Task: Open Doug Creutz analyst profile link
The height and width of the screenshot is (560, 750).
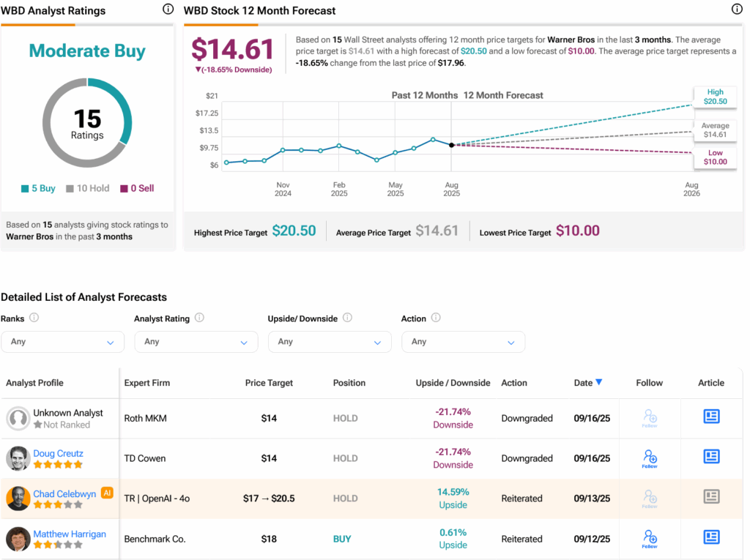Action: coord(58,454)
